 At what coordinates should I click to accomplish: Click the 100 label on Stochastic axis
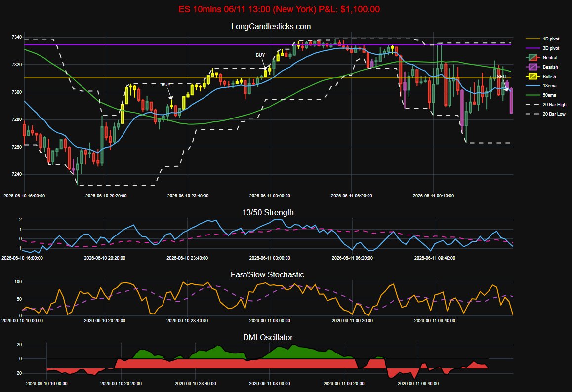(18, 282)
